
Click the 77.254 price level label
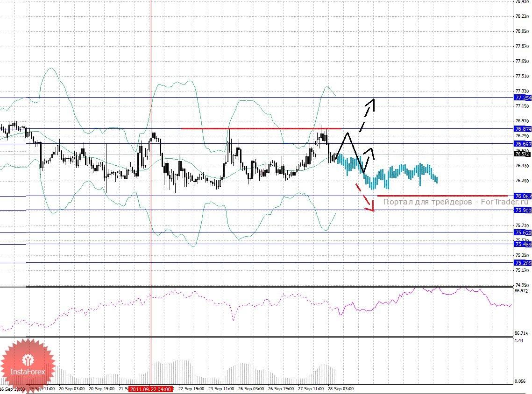point(523,98)
